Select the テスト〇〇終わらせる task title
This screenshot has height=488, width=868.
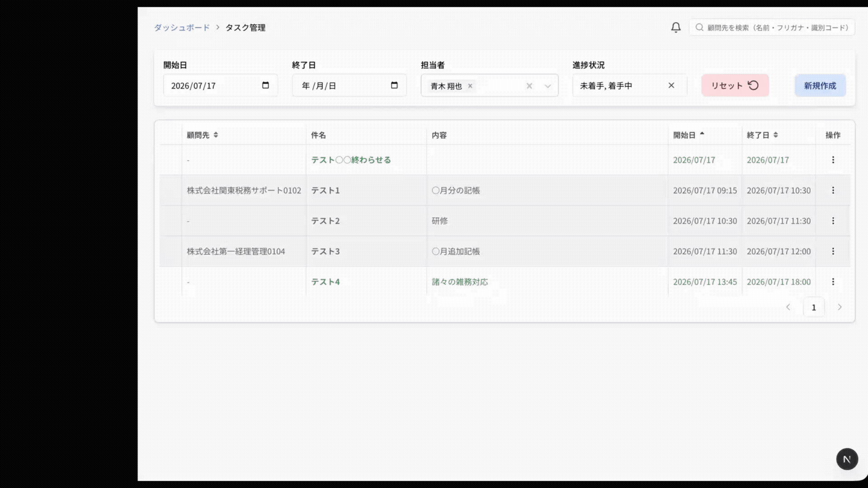pyautogui.click(x=351, y=160)
